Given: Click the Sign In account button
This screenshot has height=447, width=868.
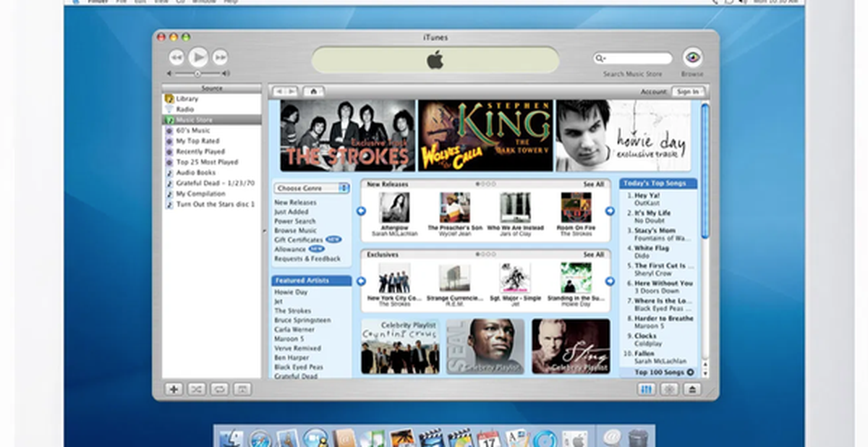Looking at the screenshot, I should click(686, 92).
